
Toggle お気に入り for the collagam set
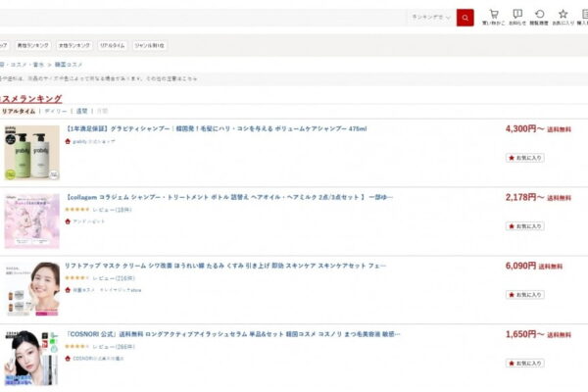pos(524,225)
